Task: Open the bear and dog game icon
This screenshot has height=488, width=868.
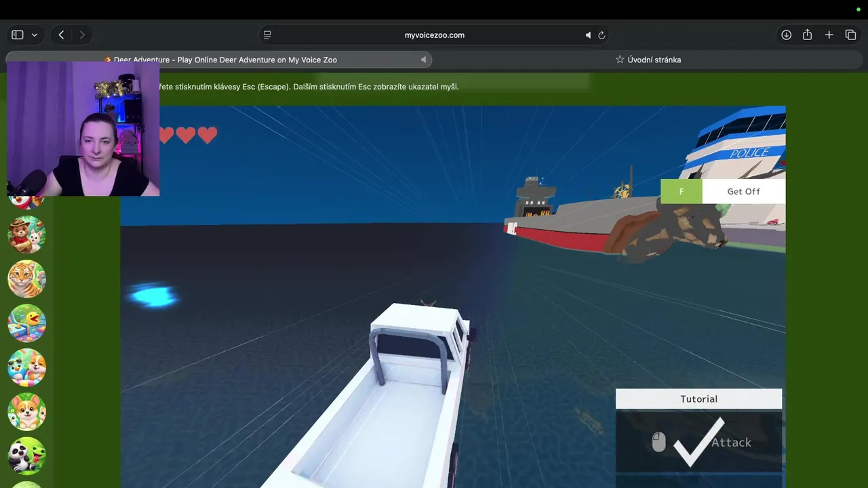Action: (x=26, y=235)
